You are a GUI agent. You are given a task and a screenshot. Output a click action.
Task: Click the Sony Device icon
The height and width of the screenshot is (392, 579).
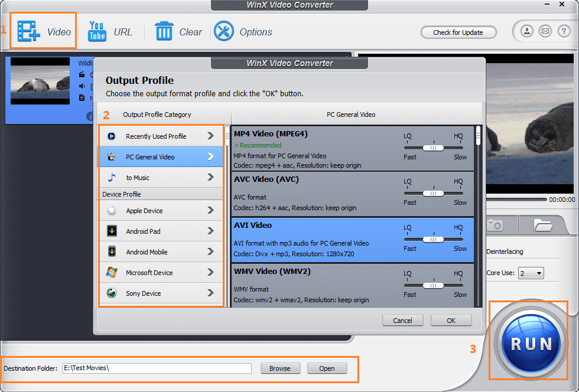pyautogui.click(x=112, y=293)
